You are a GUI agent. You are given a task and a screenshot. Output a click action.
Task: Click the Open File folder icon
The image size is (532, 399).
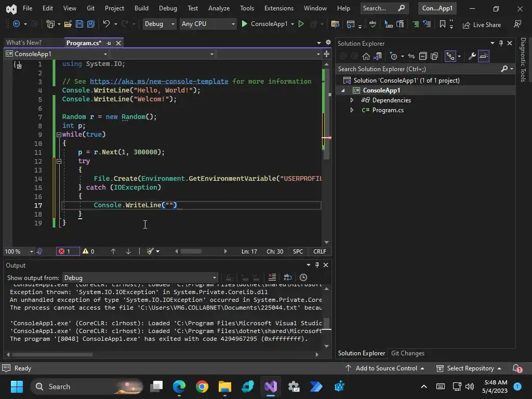coord(68,24)
